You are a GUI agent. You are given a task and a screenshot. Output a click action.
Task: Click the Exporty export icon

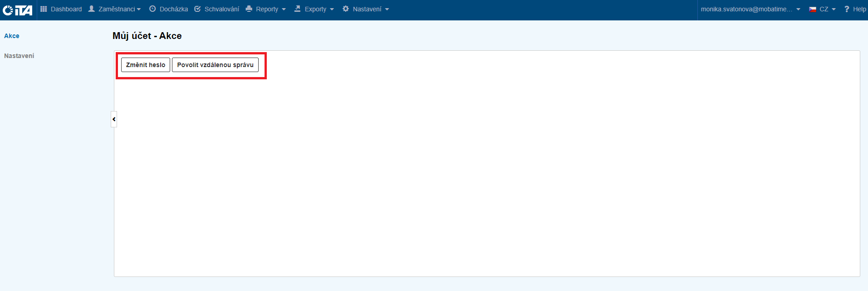tap(298, 9)
